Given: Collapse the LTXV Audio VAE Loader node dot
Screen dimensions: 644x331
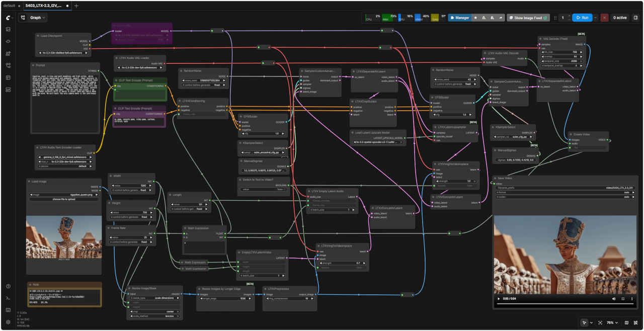Looking at the screenshot, I should (x=116, y=57).
